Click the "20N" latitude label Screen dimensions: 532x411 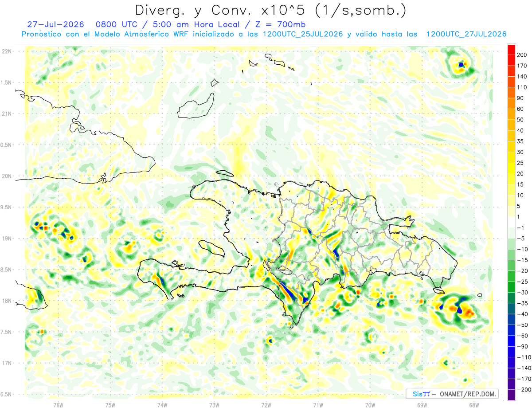click(x=7, y=176)
